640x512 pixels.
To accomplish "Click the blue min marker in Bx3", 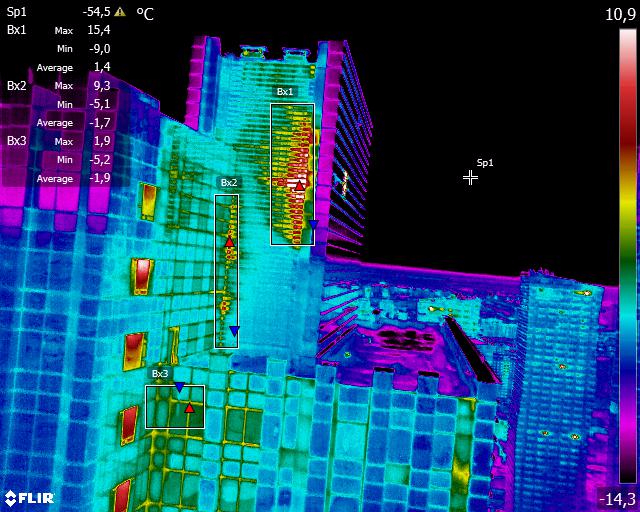I will (x=179, y=387).
